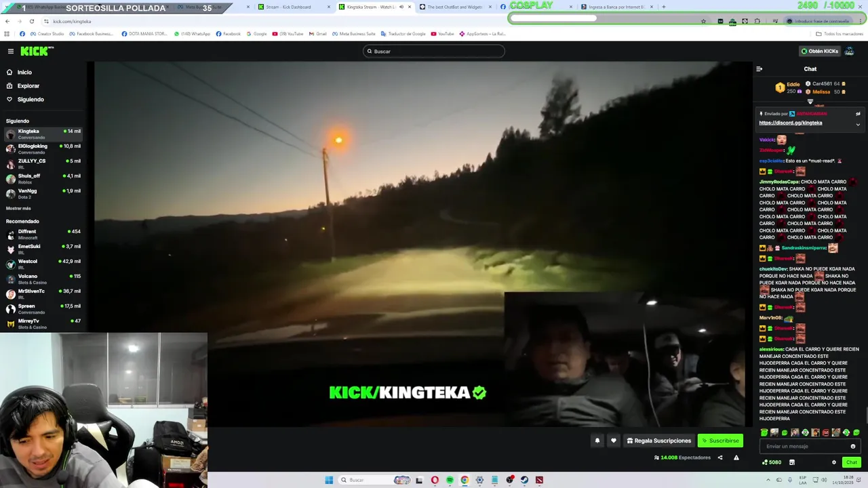Go back in browser
The image size is (868, 488).
7,21
